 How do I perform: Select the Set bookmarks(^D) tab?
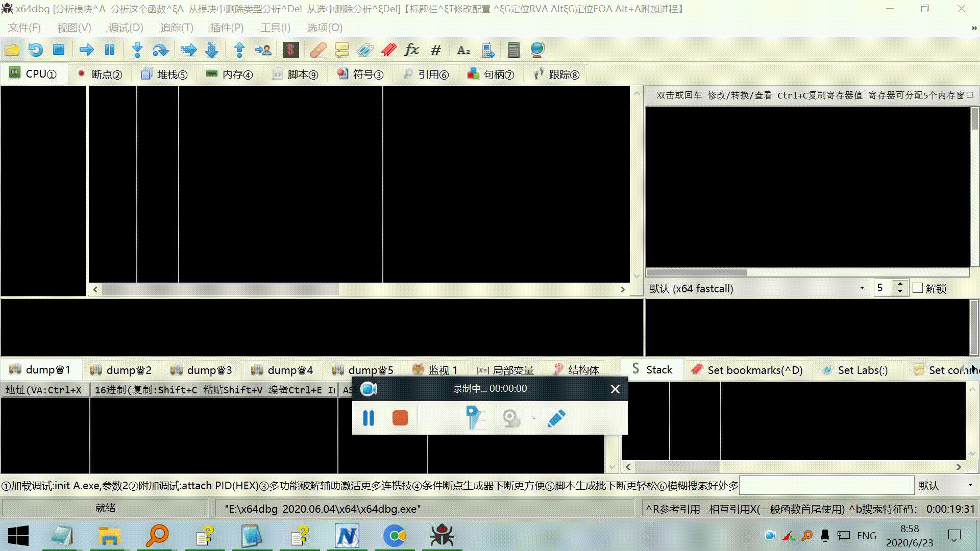(x=747, y=370)
